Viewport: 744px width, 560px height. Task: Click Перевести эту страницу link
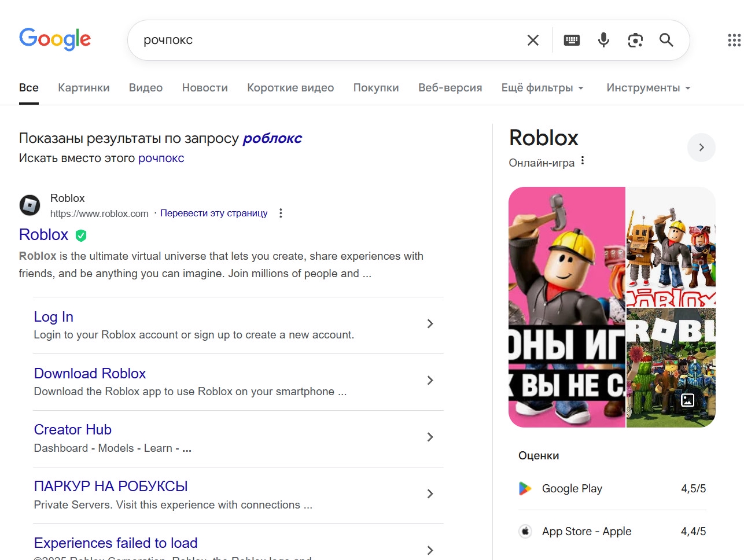click(x=214, y=213)
